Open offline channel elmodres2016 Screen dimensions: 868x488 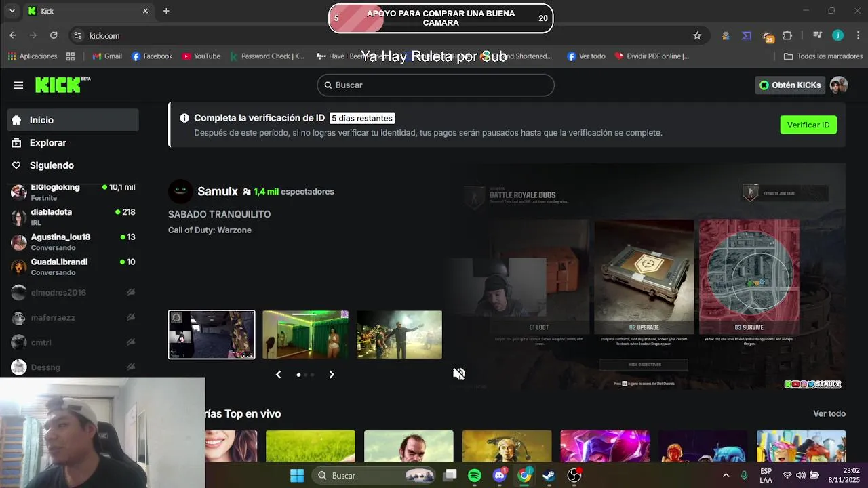(73, 292)
